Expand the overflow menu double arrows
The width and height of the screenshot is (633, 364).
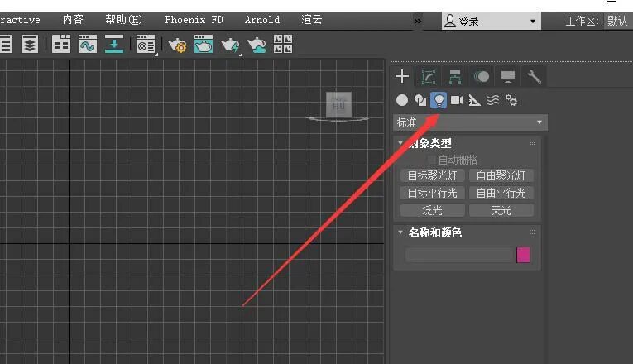[x=417, y=21]
